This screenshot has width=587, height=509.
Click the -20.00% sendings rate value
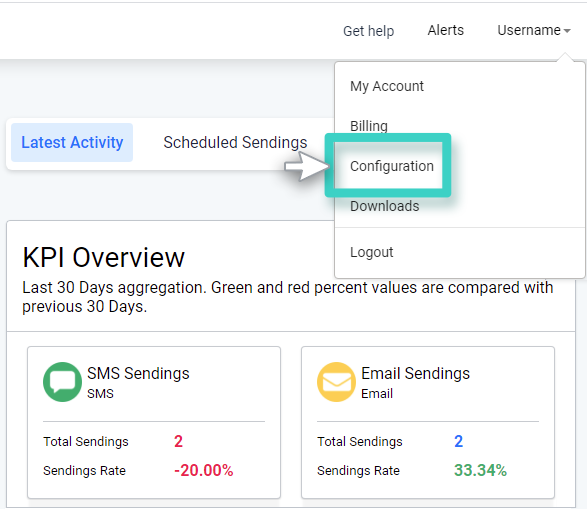click(204, 470)
